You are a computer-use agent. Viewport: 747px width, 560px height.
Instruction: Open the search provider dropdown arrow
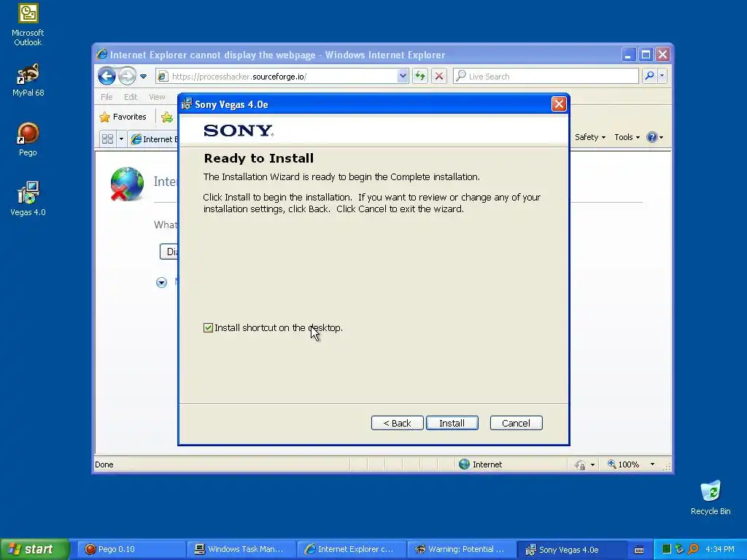(662, 76)
